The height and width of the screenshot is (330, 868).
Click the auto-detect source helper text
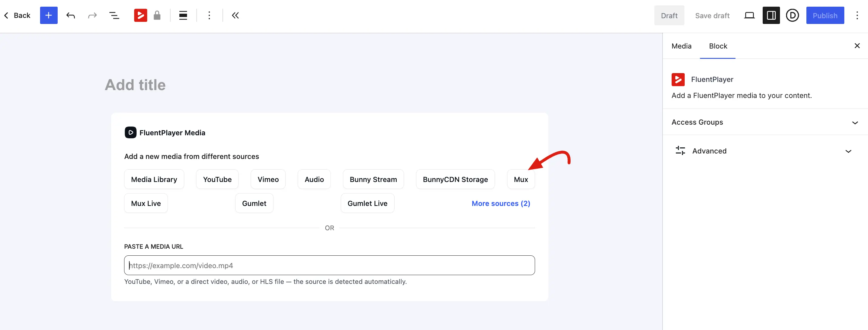266,281
